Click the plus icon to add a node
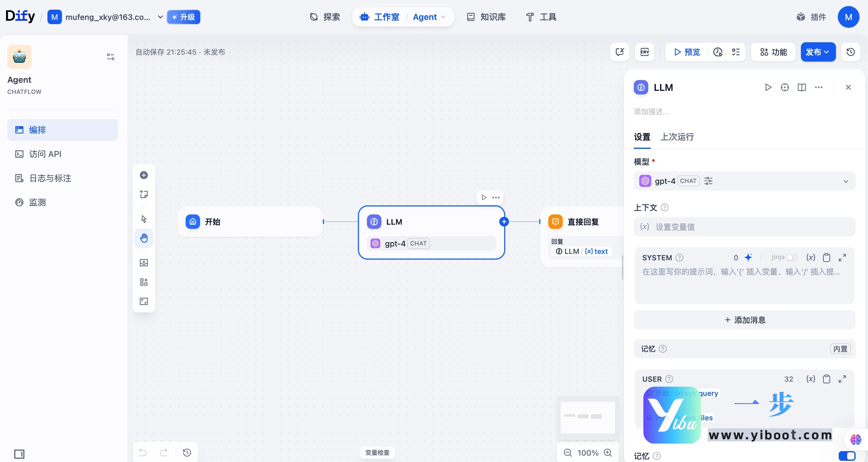Image resolution: width=868 pixels, height=462 pixels. tap(144, 175)
